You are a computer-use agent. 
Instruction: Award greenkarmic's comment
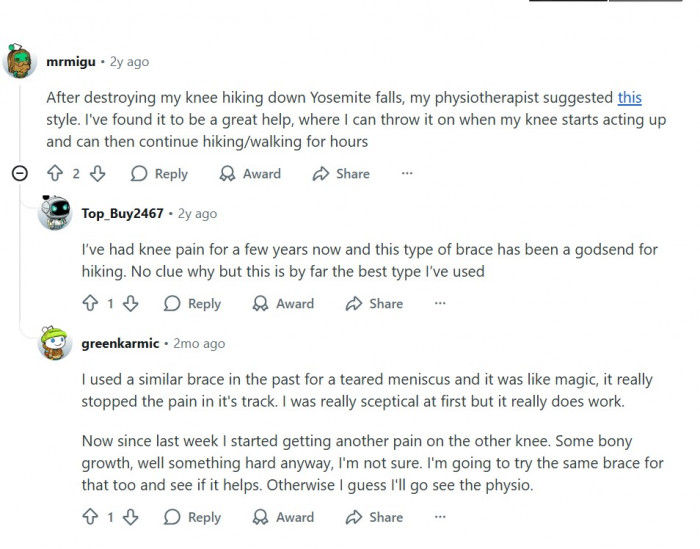[x=283, y=517]
